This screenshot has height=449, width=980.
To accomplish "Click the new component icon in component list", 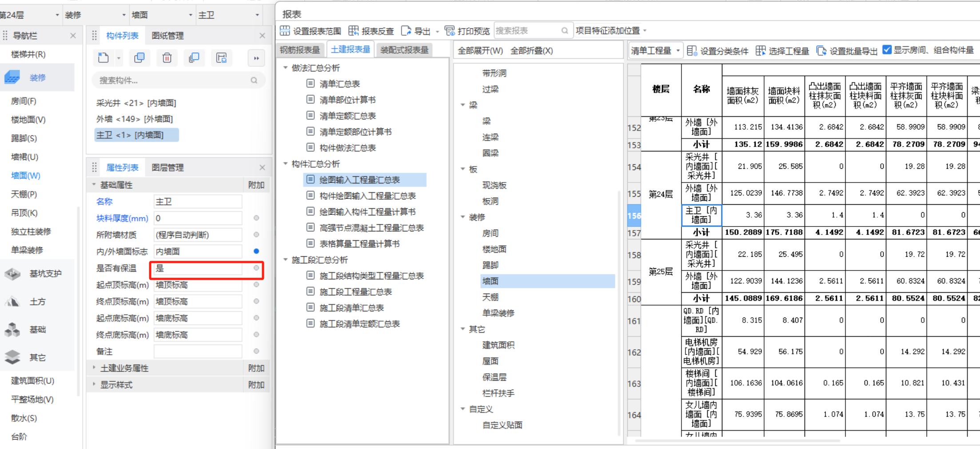I will pos(104,58).
